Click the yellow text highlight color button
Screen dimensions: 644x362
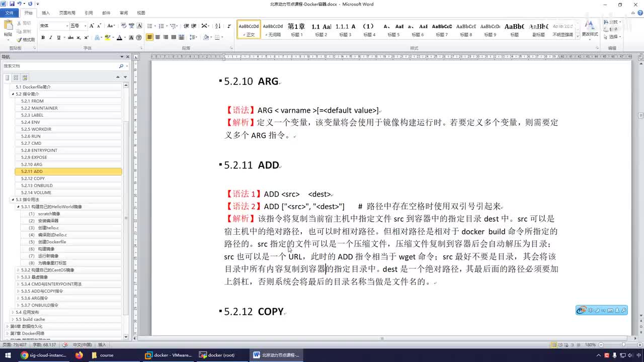coord(107,38)
